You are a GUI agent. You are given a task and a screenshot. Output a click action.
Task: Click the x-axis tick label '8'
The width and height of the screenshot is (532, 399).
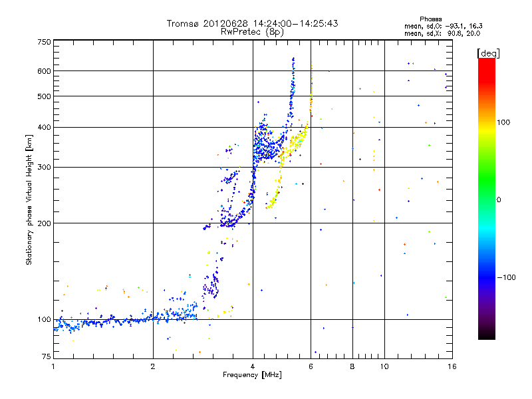[352, 366]
